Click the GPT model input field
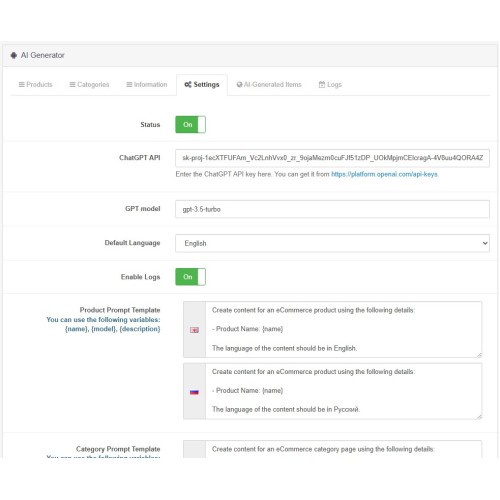 click(x=332, y=209)
